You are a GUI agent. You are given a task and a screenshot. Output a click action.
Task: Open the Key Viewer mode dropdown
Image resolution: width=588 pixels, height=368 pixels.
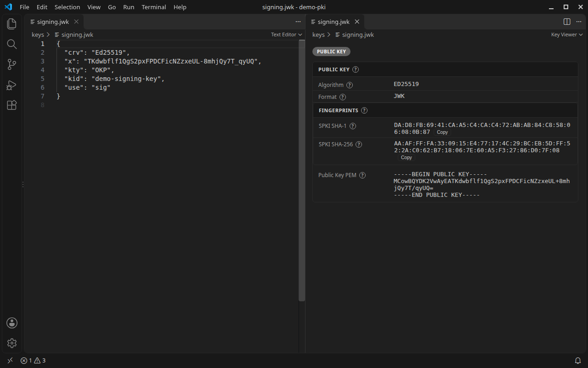coord(567,34)
